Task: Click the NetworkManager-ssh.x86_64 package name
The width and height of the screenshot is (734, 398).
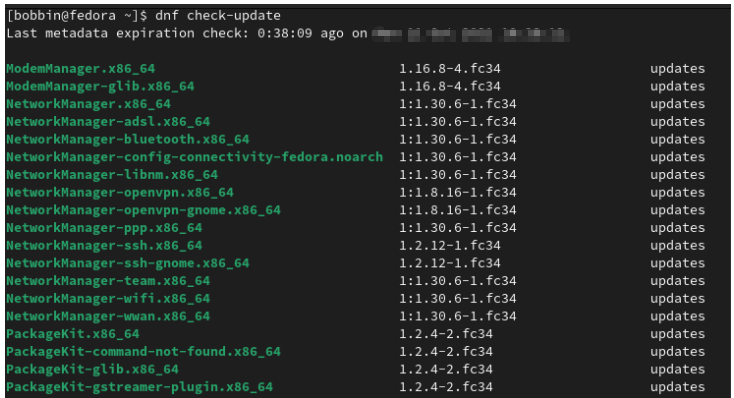Action: click(104, 246)
